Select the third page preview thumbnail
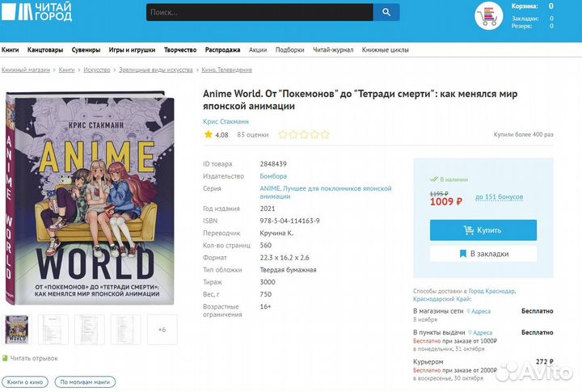Image resolution: width=582 pixels, height=392 pixels. [x=90, y=329]
